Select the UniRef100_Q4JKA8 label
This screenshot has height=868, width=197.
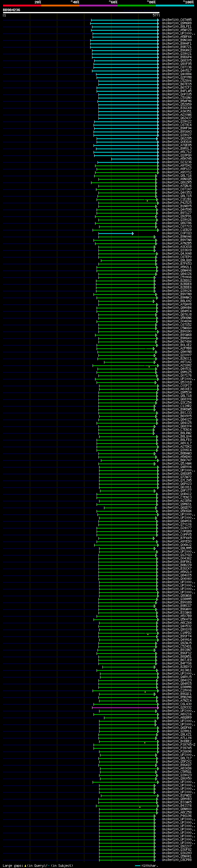point(177,253)
